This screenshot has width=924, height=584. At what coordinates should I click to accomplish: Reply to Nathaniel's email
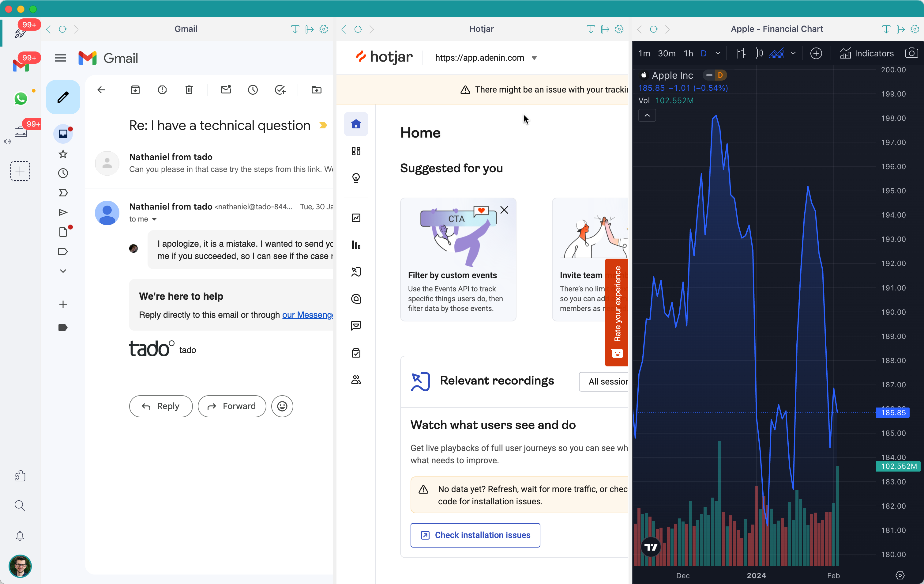[161, 406]
